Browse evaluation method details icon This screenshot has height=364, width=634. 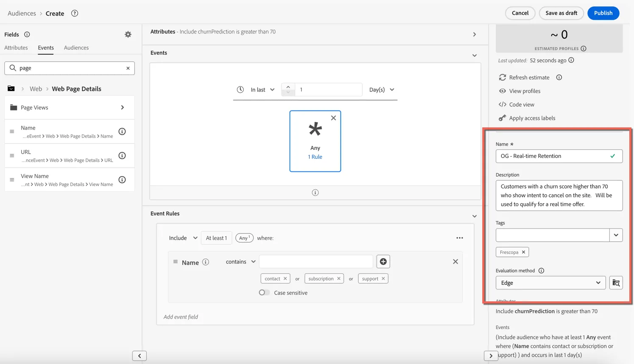pos(616,283)
